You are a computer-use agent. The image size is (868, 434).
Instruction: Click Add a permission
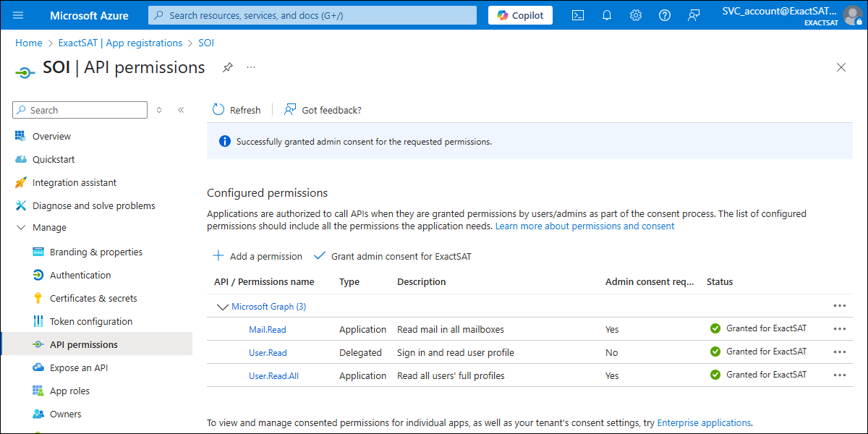tap(258, 256)
